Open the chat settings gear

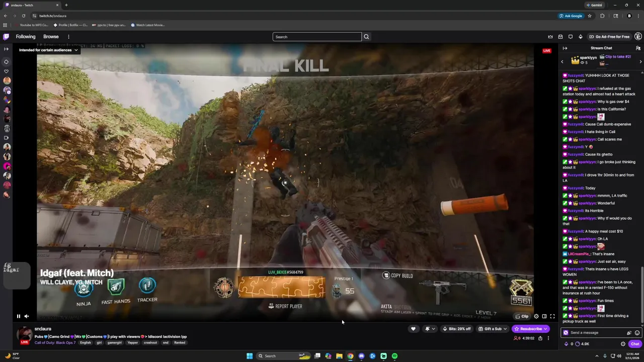click(623, 344)
